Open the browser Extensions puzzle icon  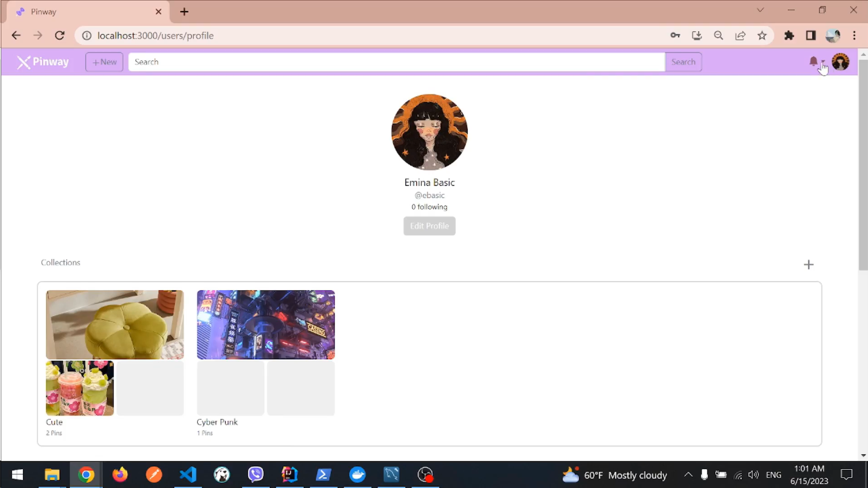(x=789, y=35)
